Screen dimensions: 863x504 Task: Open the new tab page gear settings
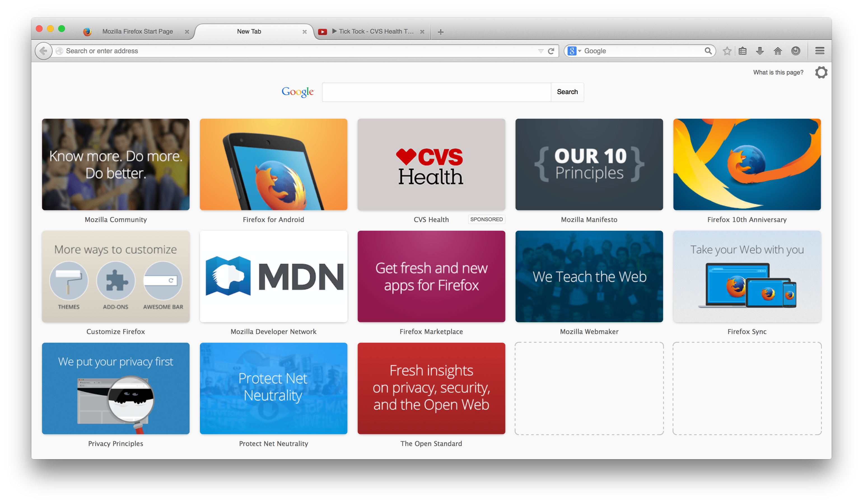click(821, 72)
